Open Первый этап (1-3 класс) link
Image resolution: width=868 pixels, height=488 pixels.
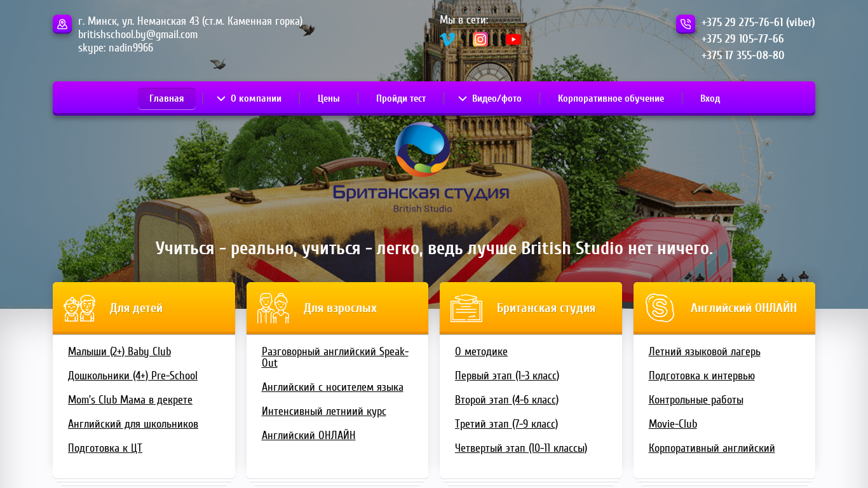[x=507, y=376]
